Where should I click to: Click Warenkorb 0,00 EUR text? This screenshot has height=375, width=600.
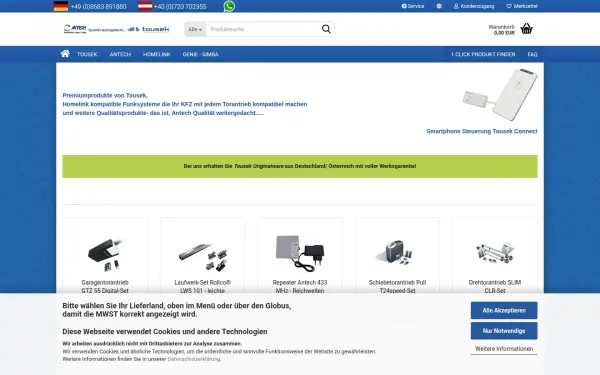502,30
